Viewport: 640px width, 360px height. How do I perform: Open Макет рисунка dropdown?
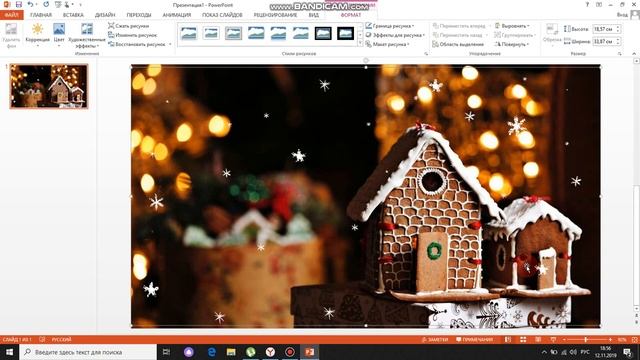click(x=387, y=44)
